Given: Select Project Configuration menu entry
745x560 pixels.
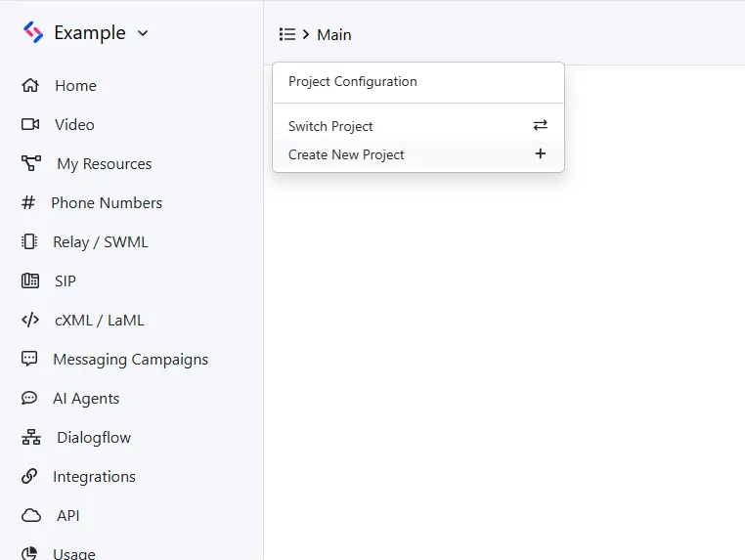Looking at the screenshot, I should tap(352, 82).
